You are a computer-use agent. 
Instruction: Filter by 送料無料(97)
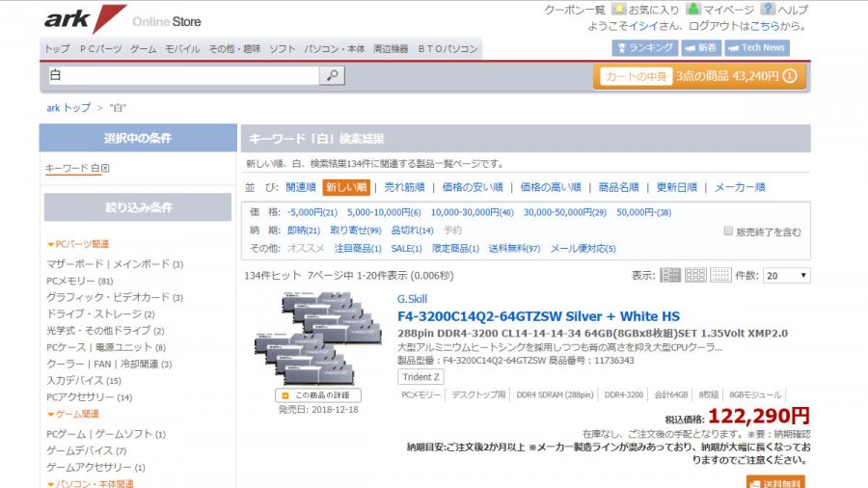pyautogui.click(x=514, y=249)
